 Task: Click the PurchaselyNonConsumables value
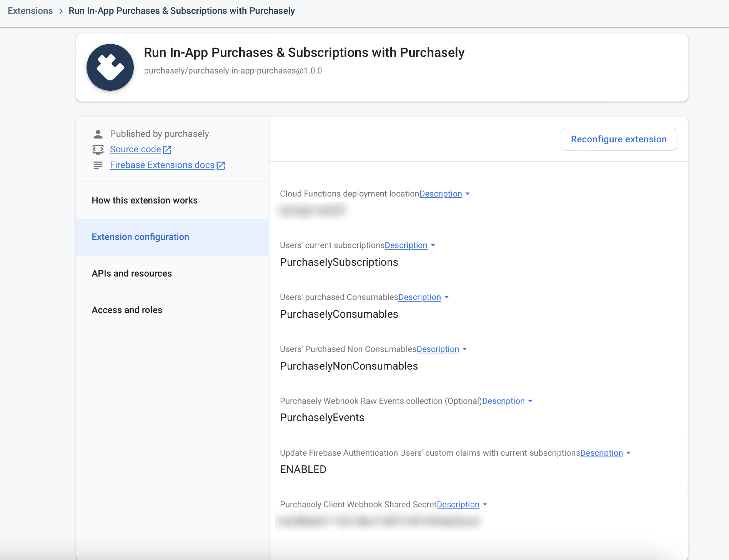(x=349, y=366)
